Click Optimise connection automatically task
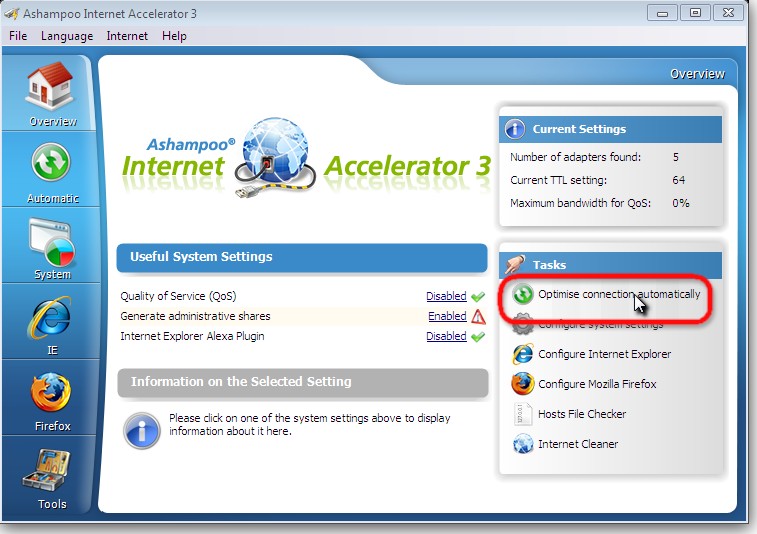757x534 pixels. (619, 294)
